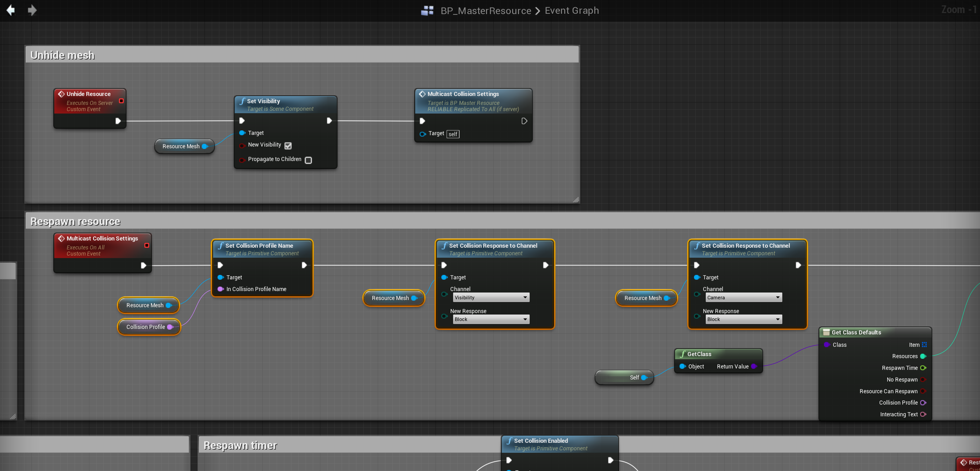Click Multicast Collision Settings call exec output pin

click(x=524, y=121)
